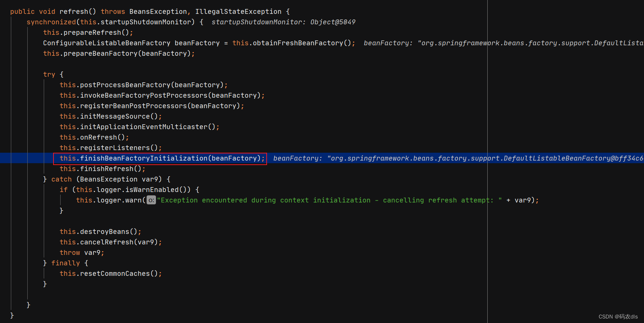This screenshot has width=644, height=323.
Task: Click the try keyword
Action: pos(49,74)
